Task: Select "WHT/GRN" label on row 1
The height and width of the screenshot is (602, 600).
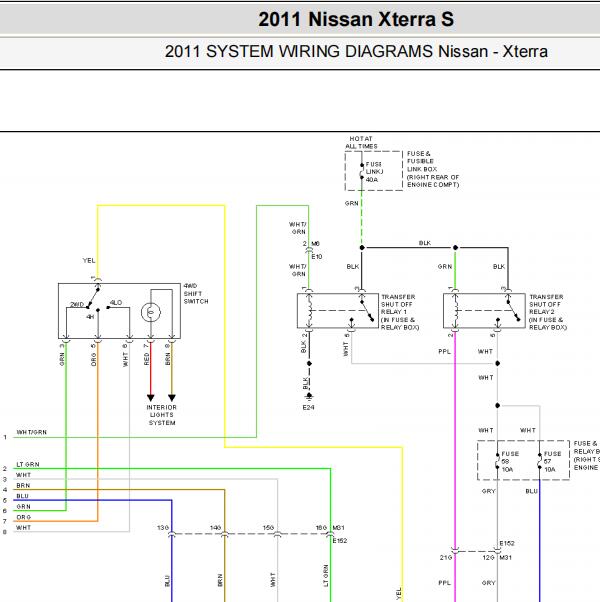Action: click(x=31, y=432)
